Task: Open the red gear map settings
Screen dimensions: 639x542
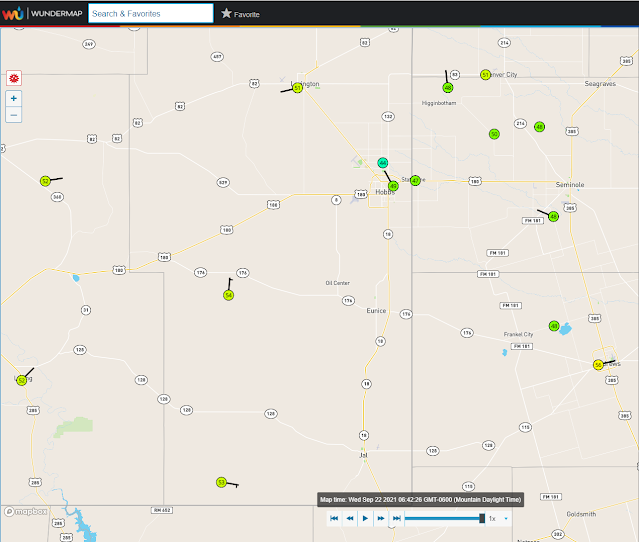Action: tap(14, 78)
